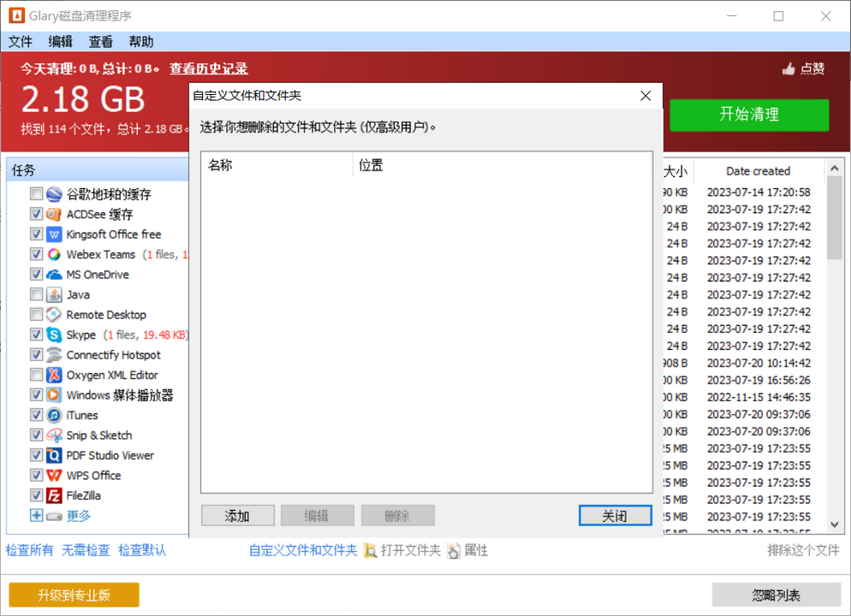Open the 帮助 menu

(140, 41)
